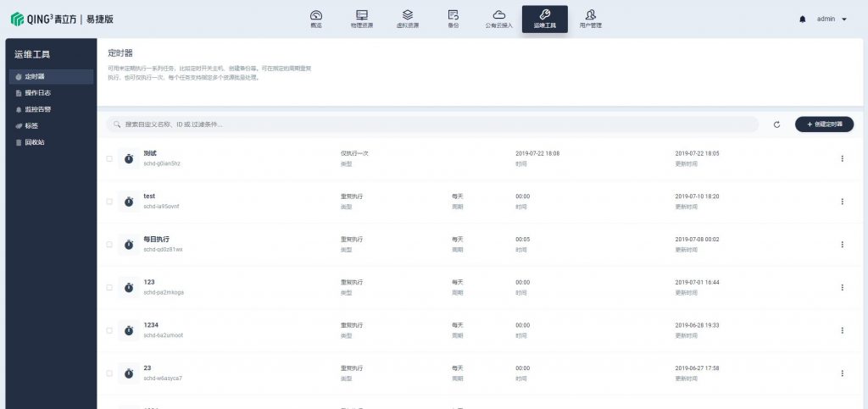Open the 用户管理 user management icon
The image size is (868, 409).
(x=590, y=15)
